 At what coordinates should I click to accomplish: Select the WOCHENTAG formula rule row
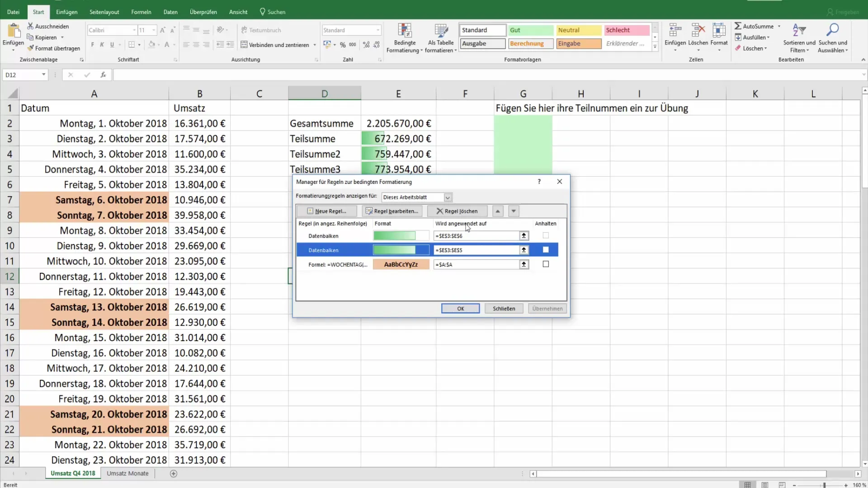point(427,264)
